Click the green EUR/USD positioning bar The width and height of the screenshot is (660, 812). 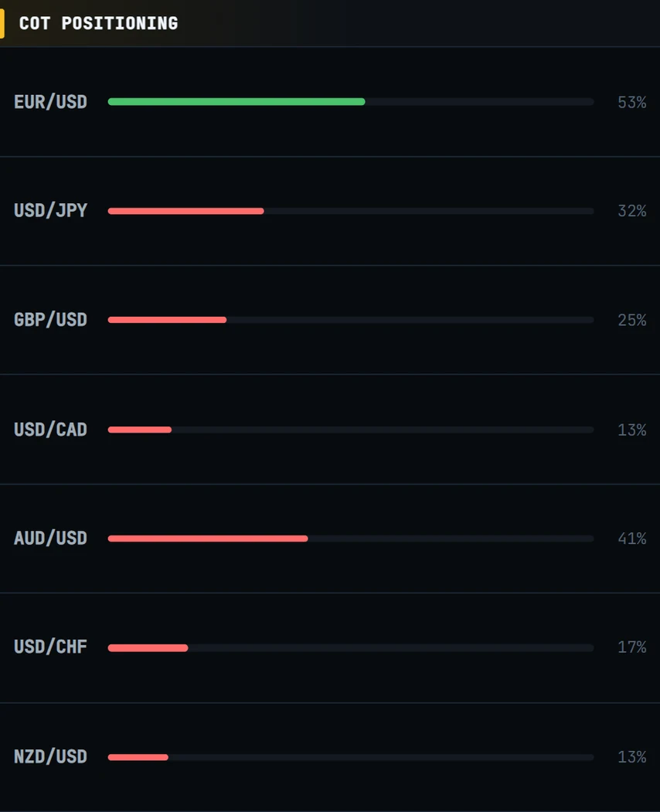(236, 102)
